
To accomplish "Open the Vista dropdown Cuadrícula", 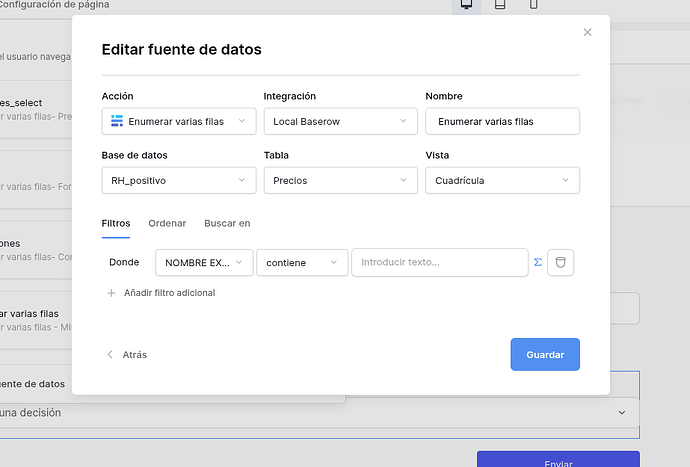I will tap(502, 180).
